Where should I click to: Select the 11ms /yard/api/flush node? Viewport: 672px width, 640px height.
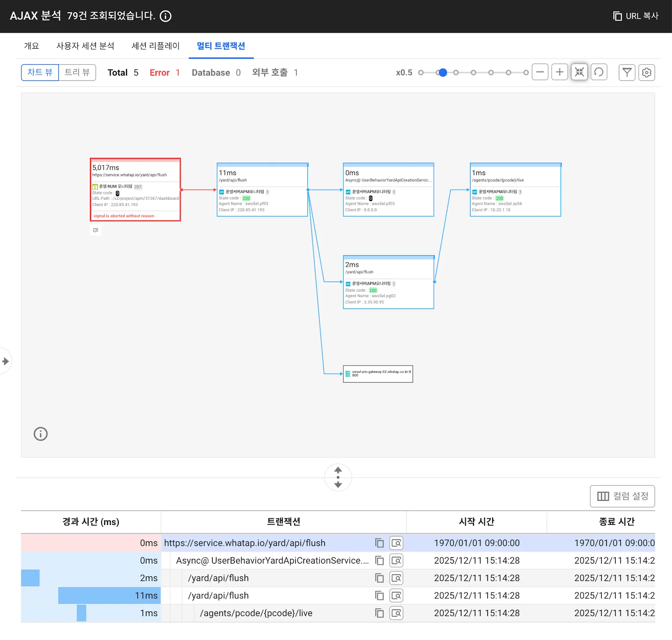tap(262, 189)
